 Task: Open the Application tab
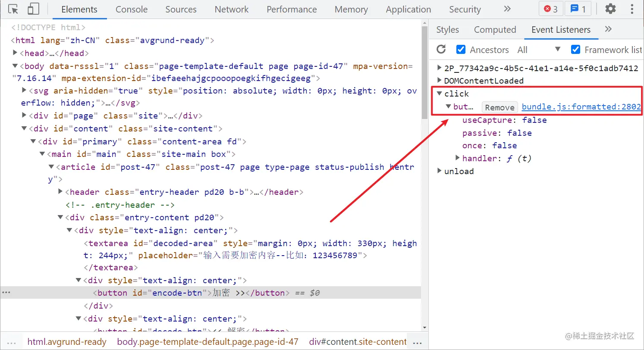click(408, 9)
